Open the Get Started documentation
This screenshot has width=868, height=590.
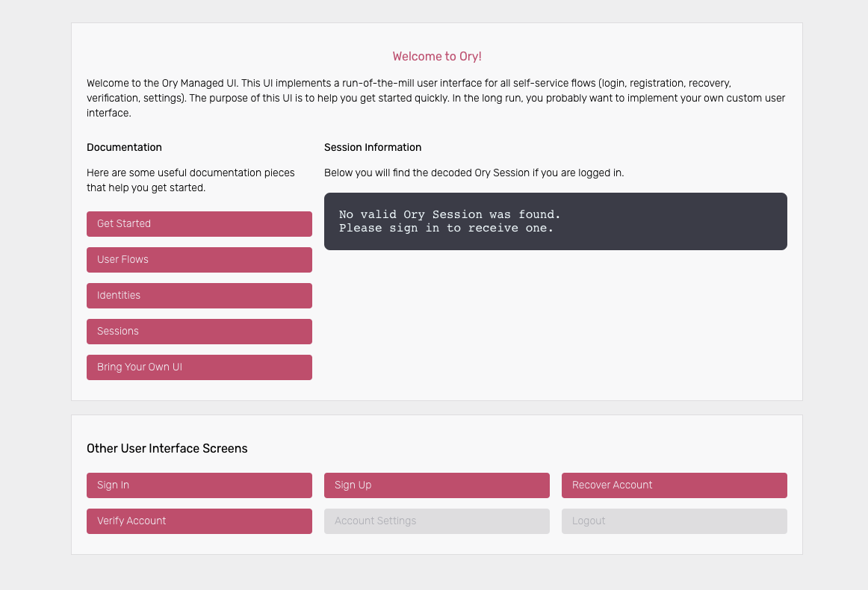199,224
